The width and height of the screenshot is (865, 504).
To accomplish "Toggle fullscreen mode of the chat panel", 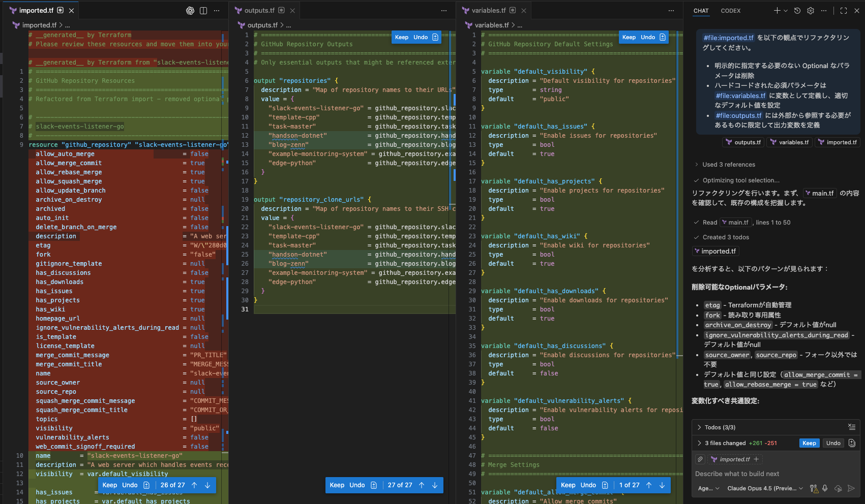I will point(844,10).
